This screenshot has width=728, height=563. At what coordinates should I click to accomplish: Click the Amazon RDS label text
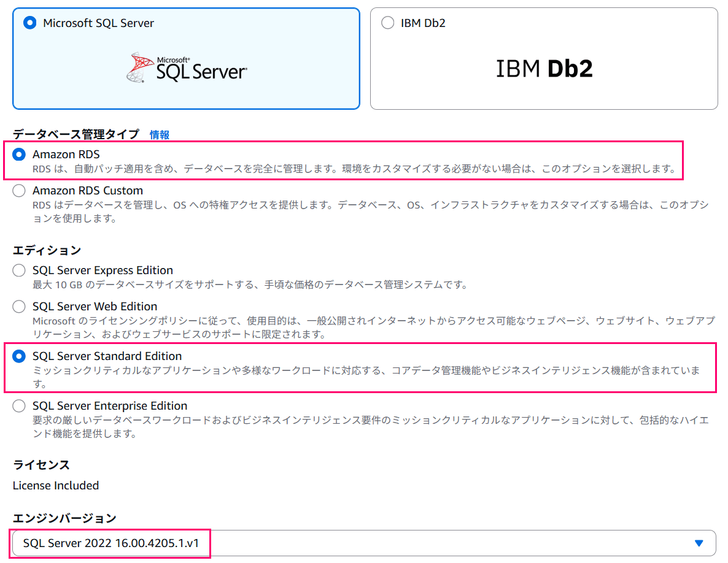[66, 155]
